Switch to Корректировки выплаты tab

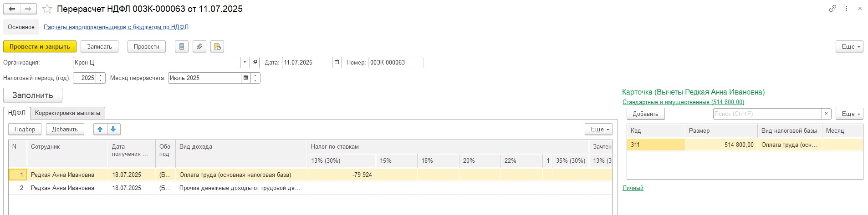click(x=67, y=113)
